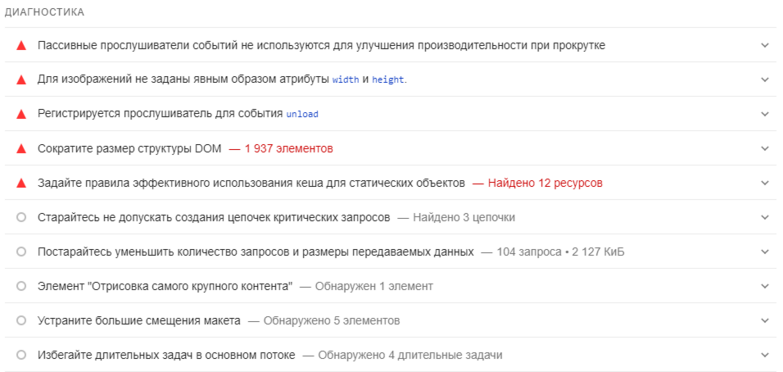
Task: Click gray circle beside critical request chains
Action: click(x=21, y=217)
